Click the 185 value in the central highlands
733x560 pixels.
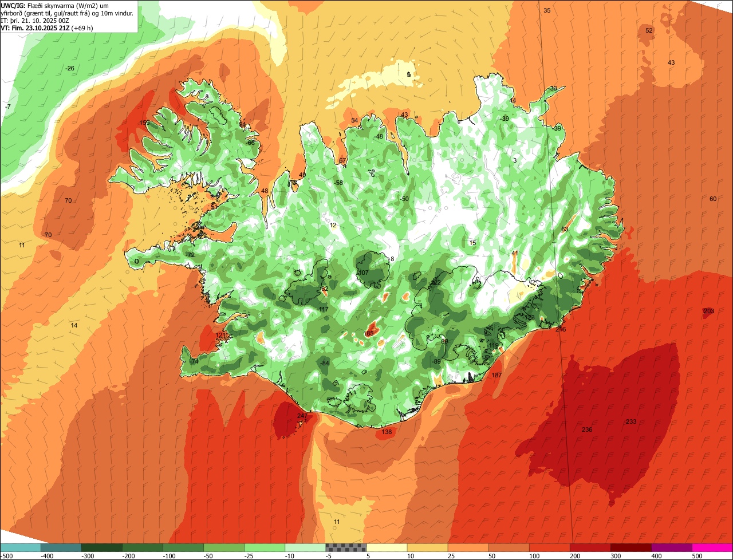pyautogui.click(x=369, y=333)
